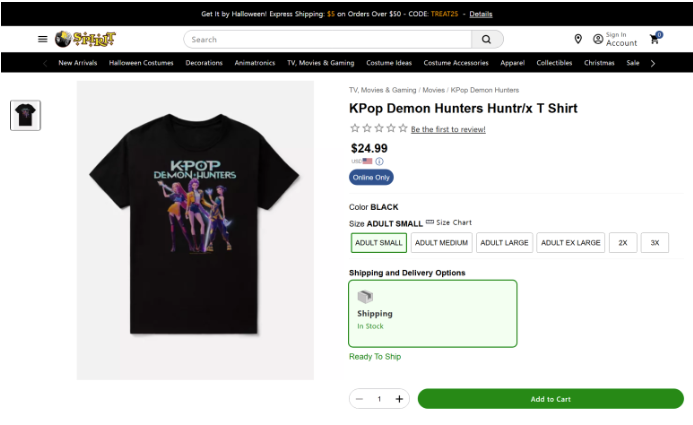Increase quantity with plus button
693x425 pixels.
pyautogui.click(x=400, y=399)
